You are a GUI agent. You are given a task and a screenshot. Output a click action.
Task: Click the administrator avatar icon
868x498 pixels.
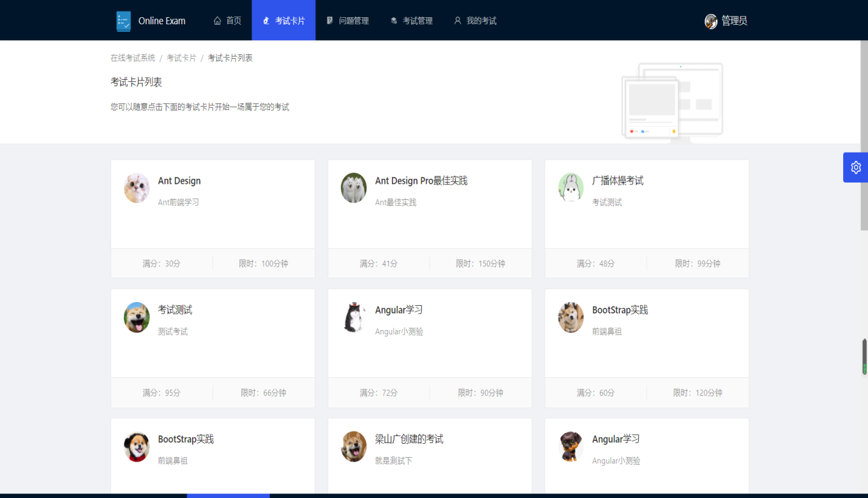[711, 21]
